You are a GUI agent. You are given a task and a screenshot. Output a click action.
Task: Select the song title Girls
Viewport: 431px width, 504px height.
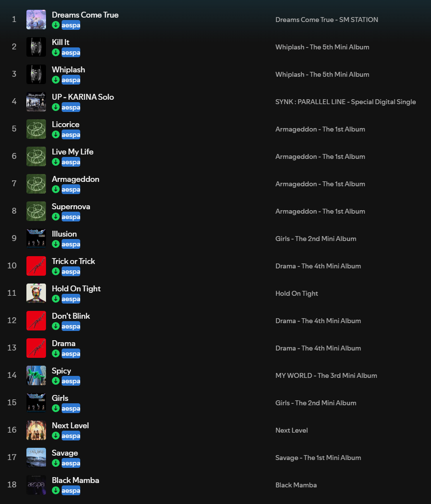tap(60, 398)
